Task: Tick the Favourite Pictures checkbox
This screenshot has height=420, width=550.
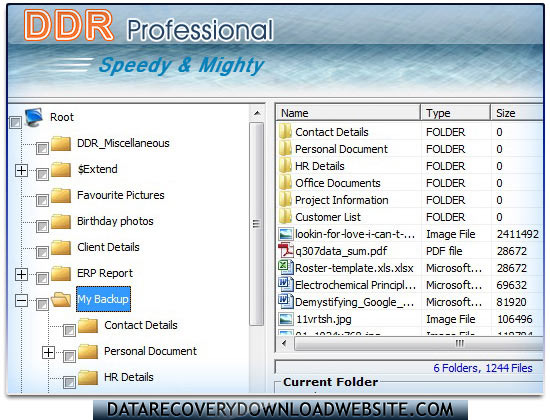Action: click(x=42, y=200)
